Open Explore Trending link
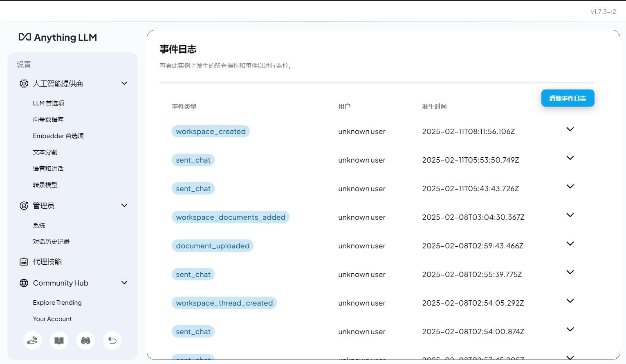Screen dimensions: 626x364 coord(57,303)
